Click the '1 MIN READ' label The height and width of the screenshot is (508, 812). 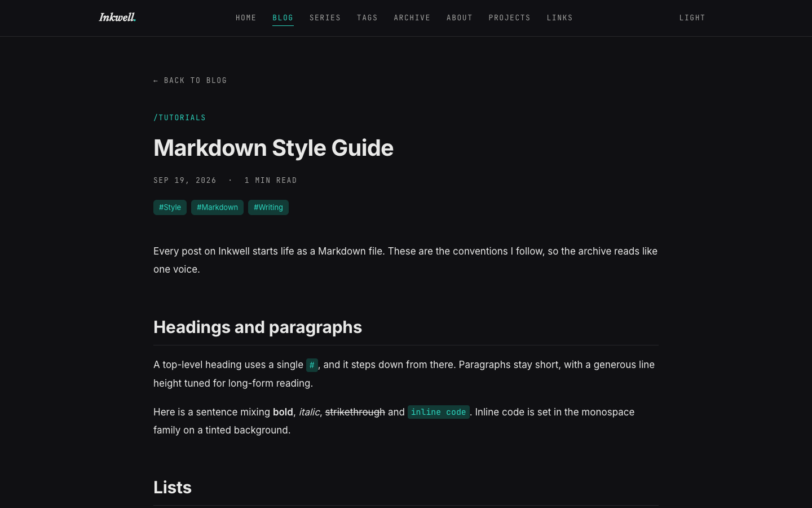point(271,181)
